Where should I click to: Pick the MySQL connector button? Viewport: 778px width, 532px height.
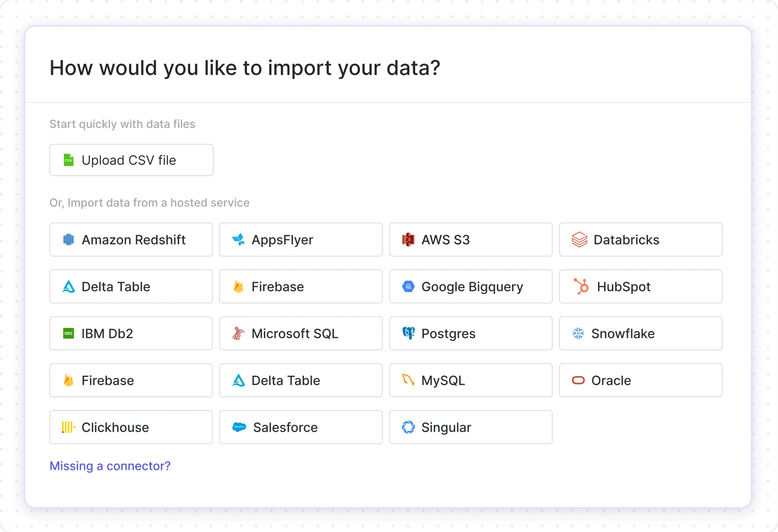pos(471,380)
